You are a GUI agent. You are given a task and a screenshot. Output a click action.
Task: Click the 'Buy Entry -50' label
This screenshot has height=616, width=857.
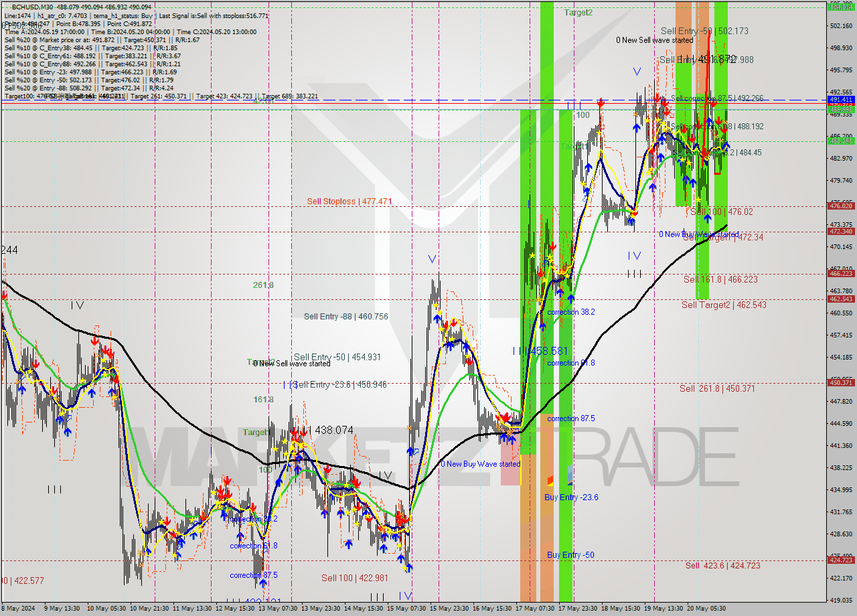pyautogui.click(x=570, y=554)
